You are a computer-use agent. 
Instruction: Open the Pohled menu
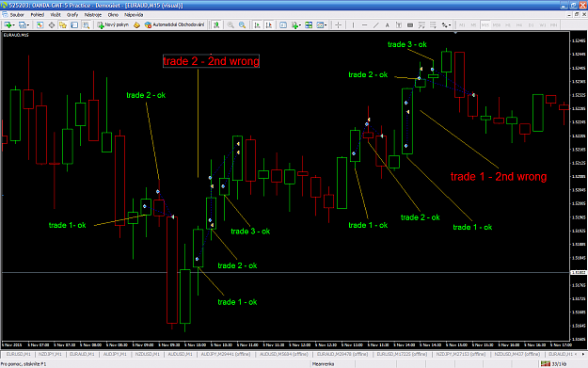click(x=37, y=15)
